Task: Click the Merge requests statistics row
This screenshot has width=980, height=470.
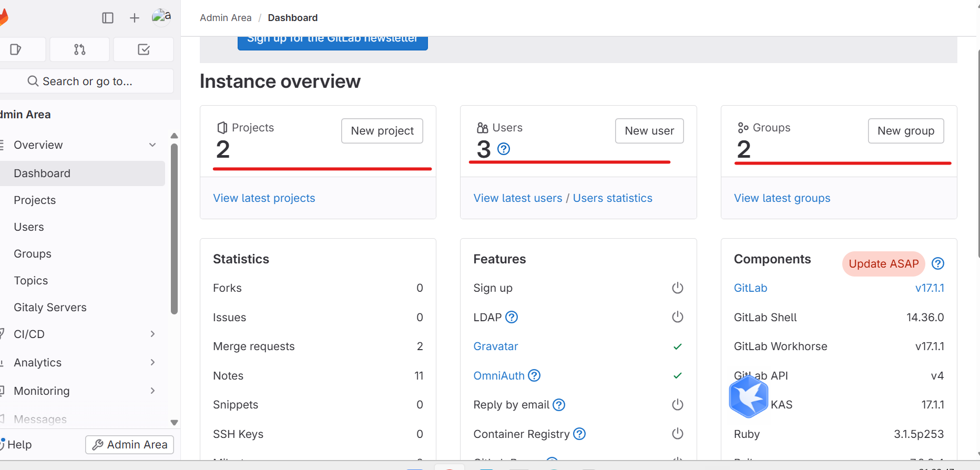Action: pyautogui.click(x=318, y=346)
